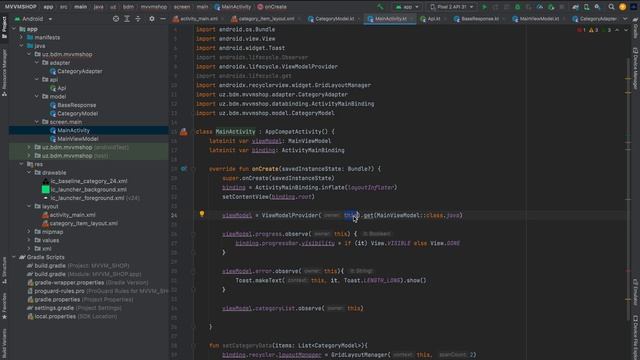The image size is (640, 360).
Task: Open the Profiler from the toolbar
Action: 540,7
